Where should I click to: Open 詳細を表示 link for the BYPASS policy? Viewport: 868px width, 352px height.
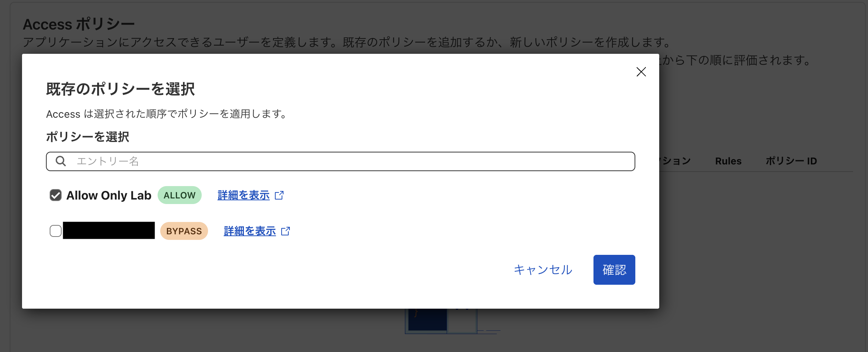tap(249, 231)
